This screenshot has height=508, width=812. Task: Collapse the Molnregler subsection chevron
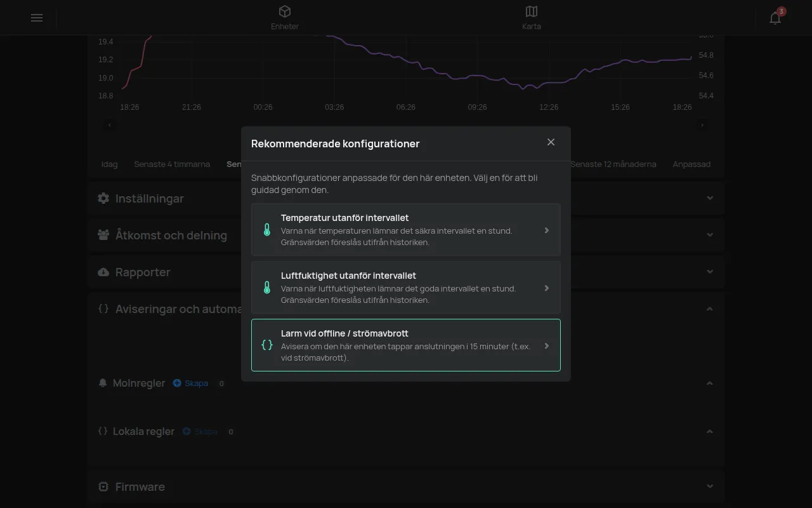(x=710, y=383)
